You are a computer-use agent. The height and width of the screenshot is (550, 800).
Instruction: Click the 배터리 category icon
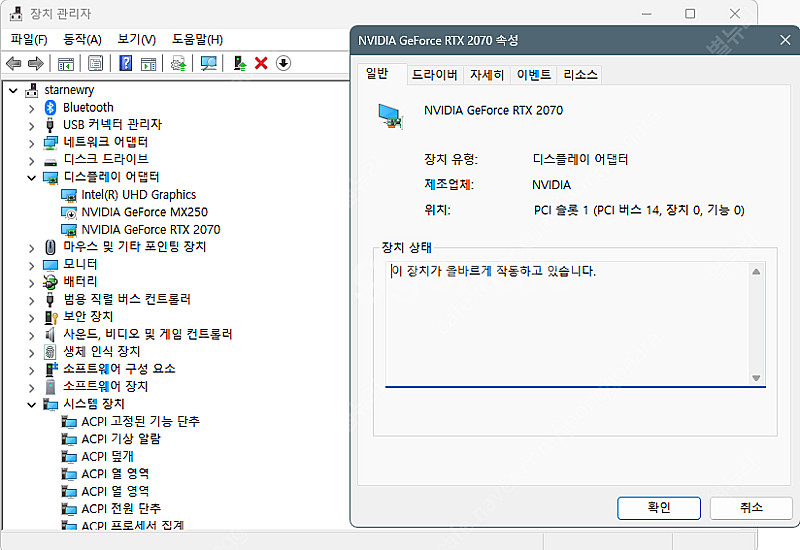pos(50,282)
